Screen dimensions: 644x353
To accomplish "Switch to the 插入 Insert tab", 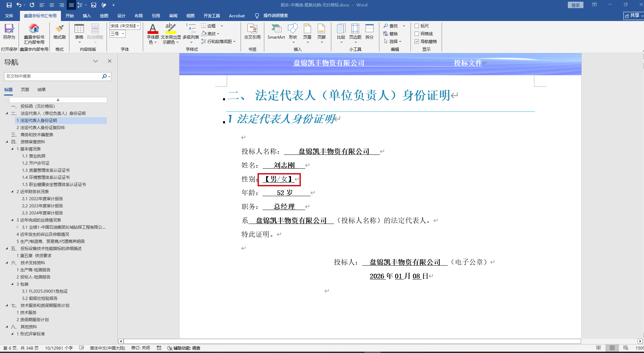I will [x=87, y=16].
